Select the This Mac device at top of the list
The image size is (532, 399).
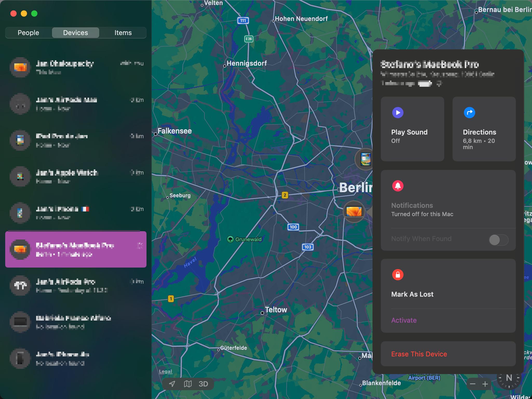click(x=76, y=67)
